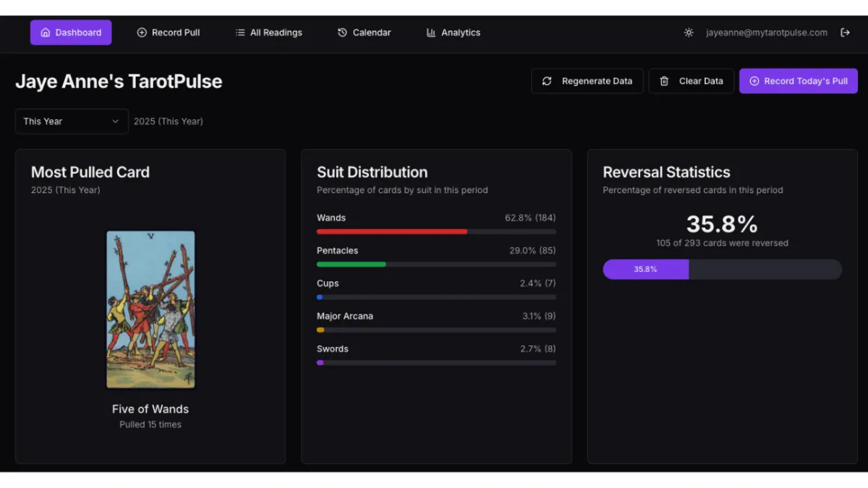Screen dimensions: 868x488
Task: Click the bar chart icon beside Analytics
Action: click(x=431, y=33)
